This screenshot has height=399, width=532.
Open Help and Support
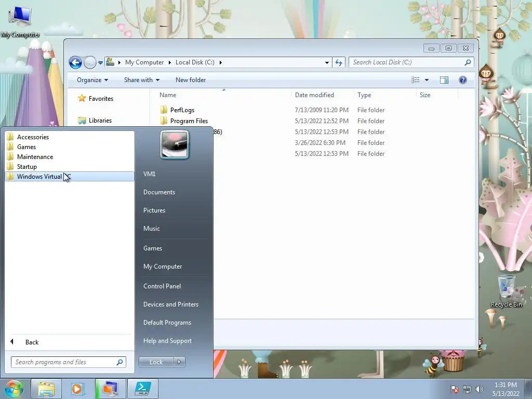click(167, 341)
